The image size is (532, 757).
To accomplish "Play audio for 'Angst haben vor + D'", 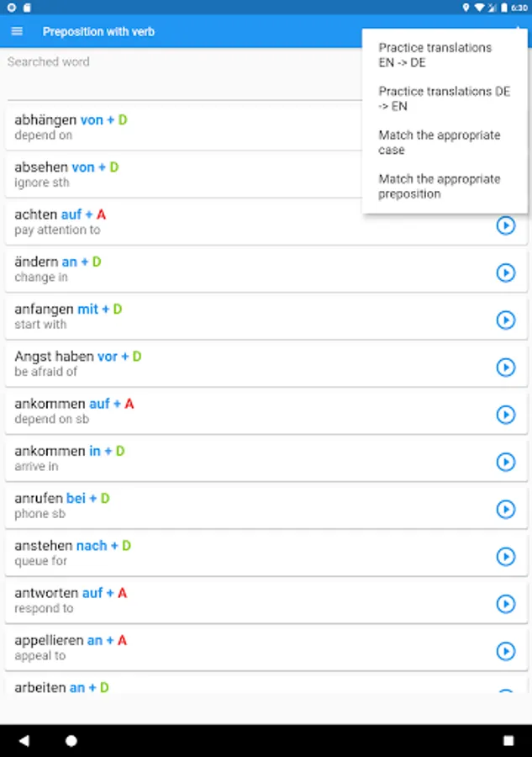I will pos(505,367).
